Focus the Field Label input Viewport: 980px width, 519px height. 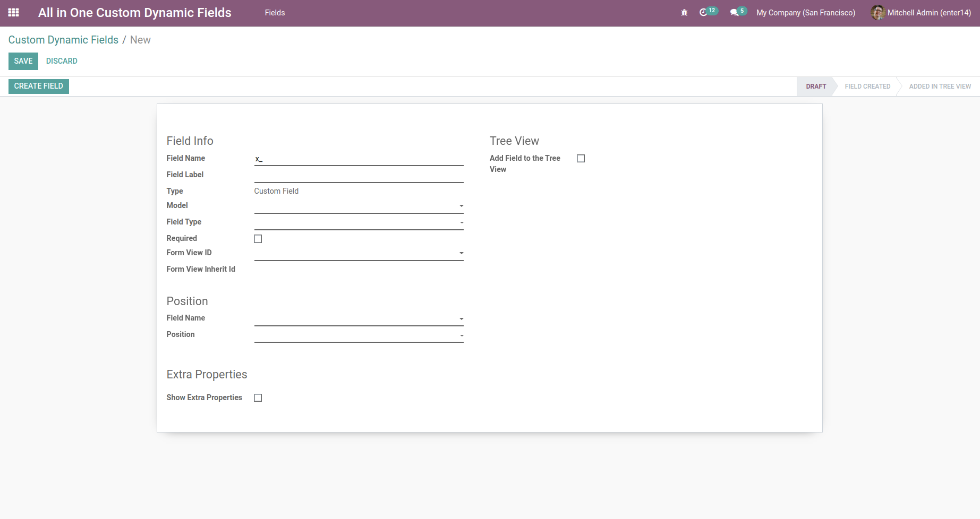[x=359, y=175]
